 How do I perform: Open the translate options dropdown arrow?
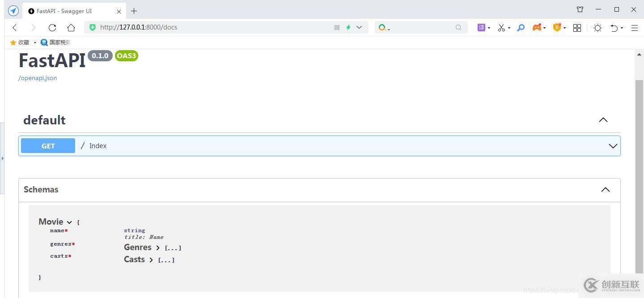click(x=489, y=28)
